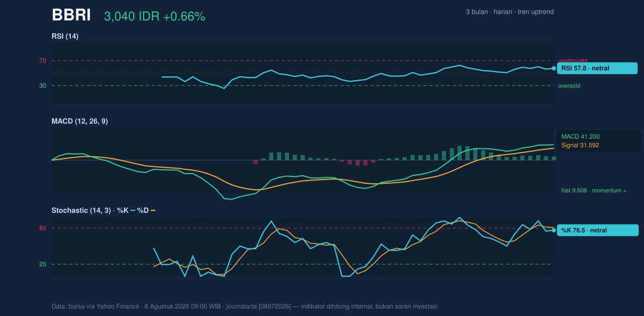Click the cyan %K legend marker
This screenshot has width=644, height=316.
[x=133, y=210]
